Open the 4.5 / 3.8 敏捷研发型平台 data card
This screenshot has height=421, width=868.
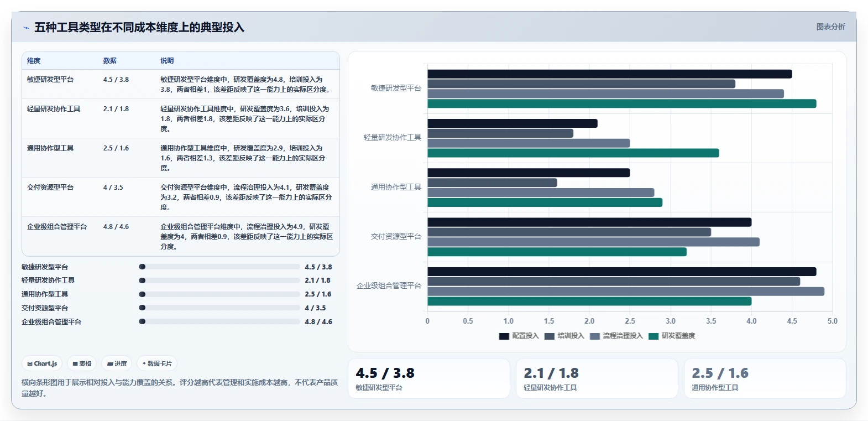(429, 378)
